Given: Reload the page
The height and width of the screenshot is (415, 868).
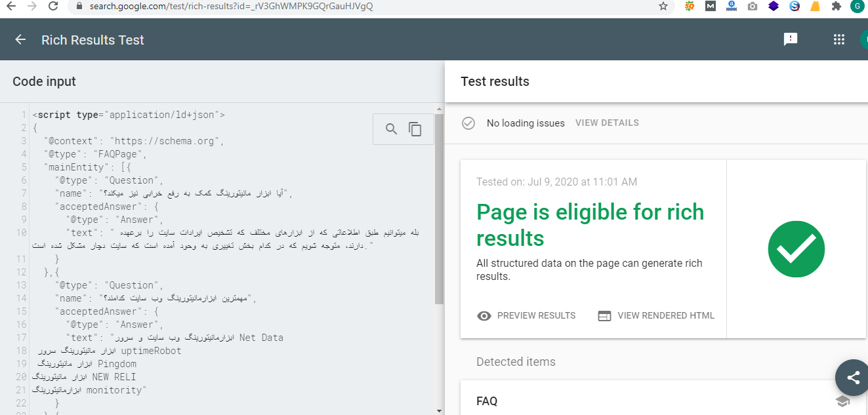Looking at the screenshot, I should click(54, 6).
